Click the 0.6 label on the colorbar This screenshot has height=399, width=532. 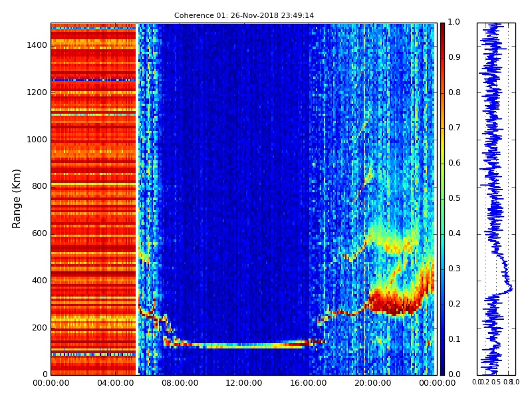(x=454, y=163)
